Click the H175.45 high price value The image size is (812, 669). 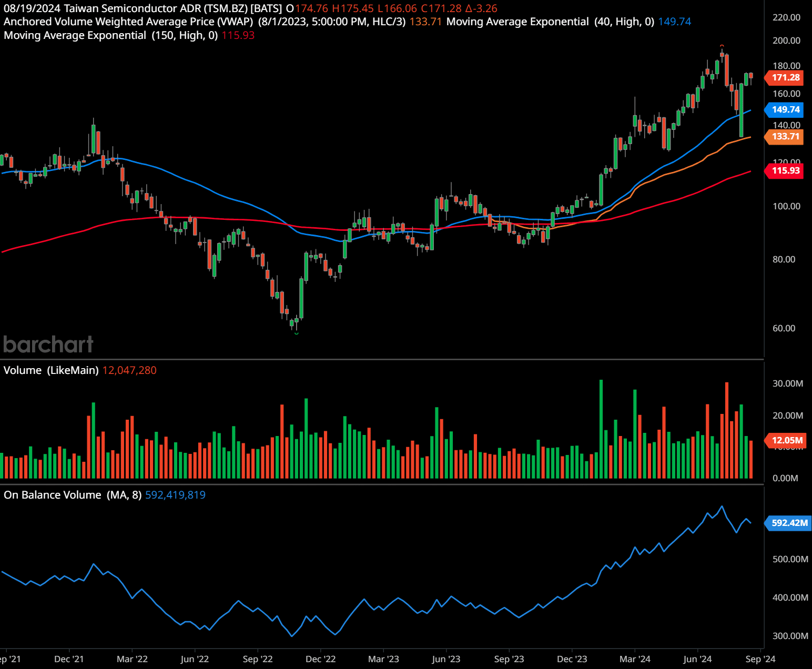(x=352, y=8)
